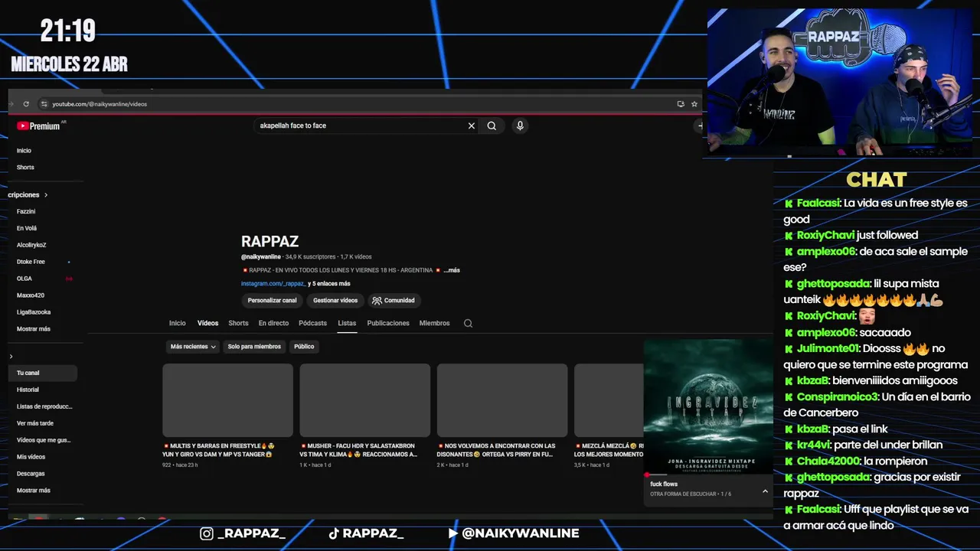Search within channel using the tab-bar magnifier

tap(468, 323)
